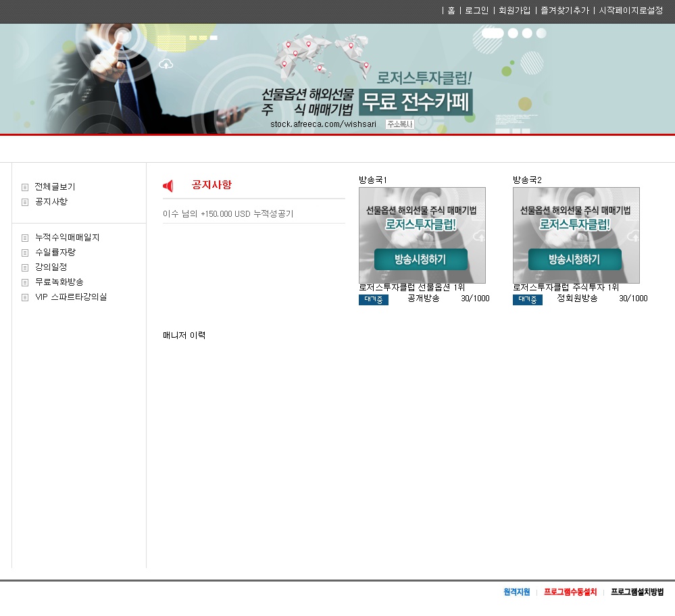Screen dimensions: 675x616
Task: Click the 방송국1 label
Action: 373,180
